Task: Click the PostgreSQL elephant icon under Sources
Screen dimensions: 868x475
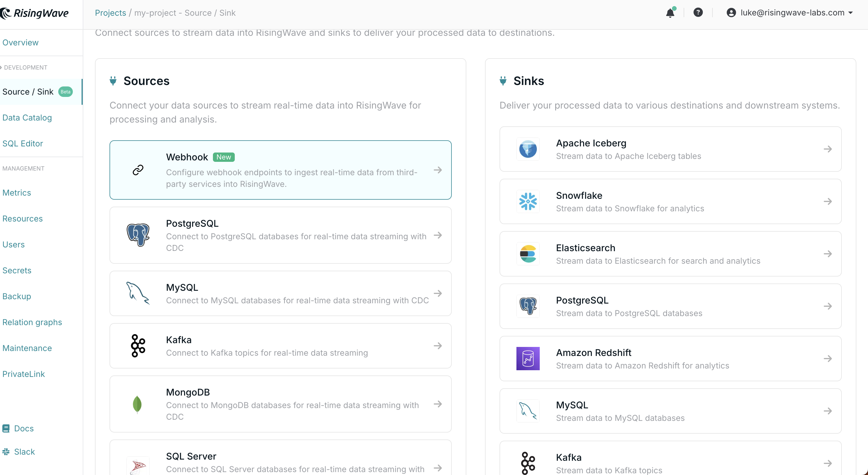Action: [138, 235]
